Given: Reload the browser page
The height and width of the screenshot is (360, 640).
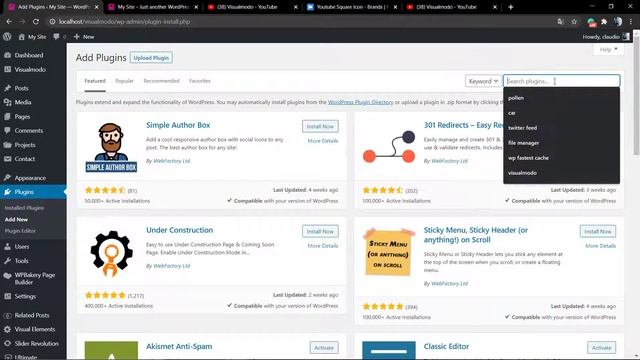Looking at the screenshot, I should pyautogui.click(x=36, y=22).
